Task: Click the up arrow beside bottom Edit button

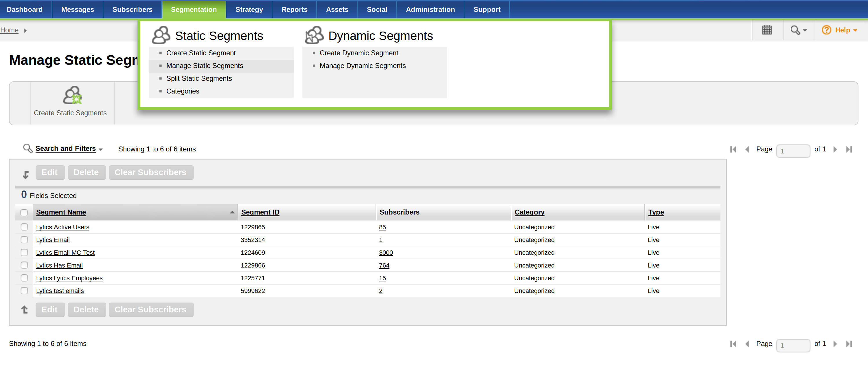Action: pos(25,309)
